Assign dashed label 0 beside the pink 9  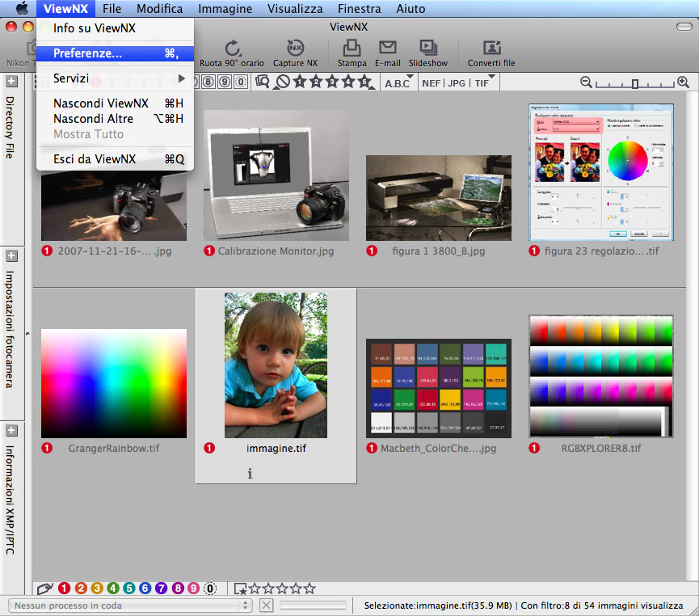(210, 589)
